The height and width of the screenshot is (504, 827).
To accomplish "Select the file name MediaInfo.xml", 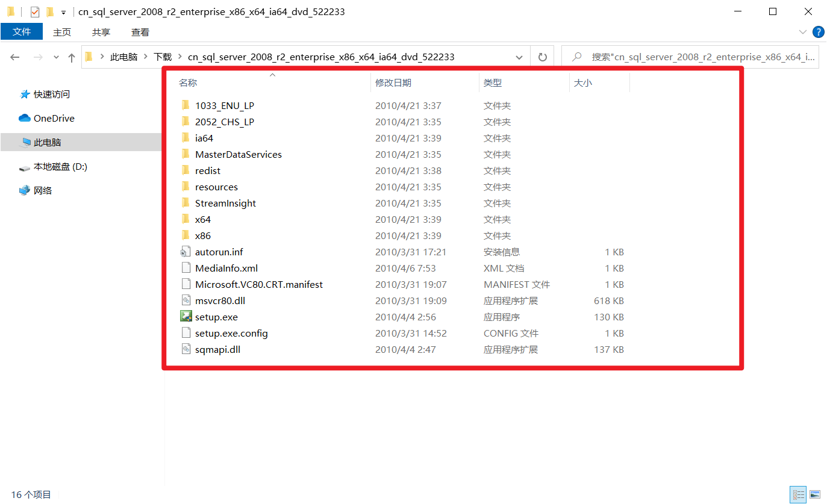I will click(x=226, y=268).
